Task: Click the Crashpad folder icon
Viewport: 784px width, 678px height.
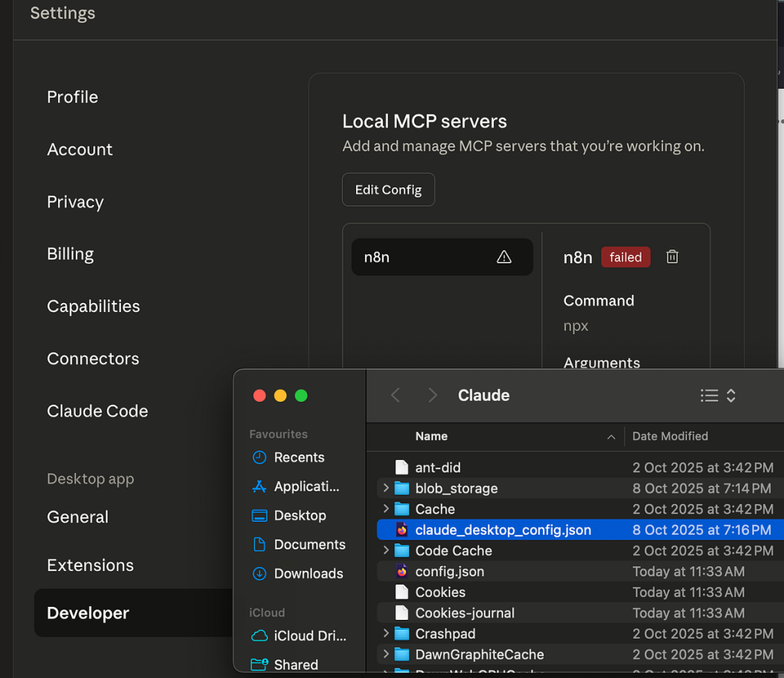Action: click(401, 634)
